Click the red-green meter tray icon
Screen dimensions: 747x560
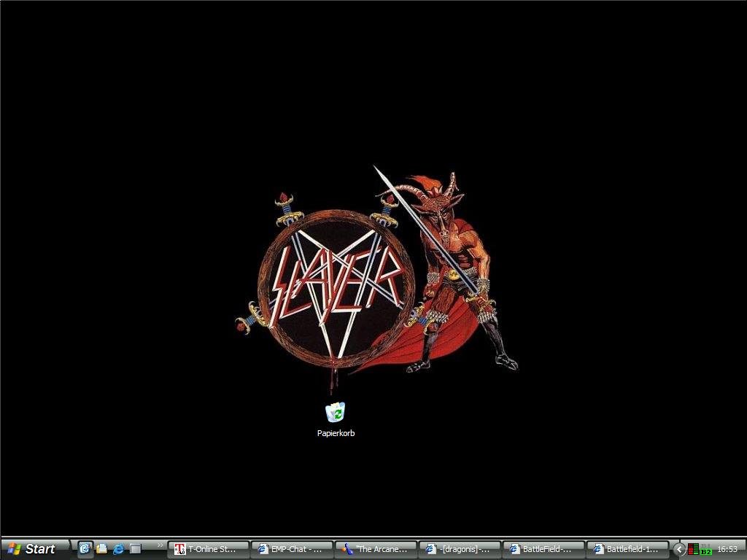tap(694, 549)
